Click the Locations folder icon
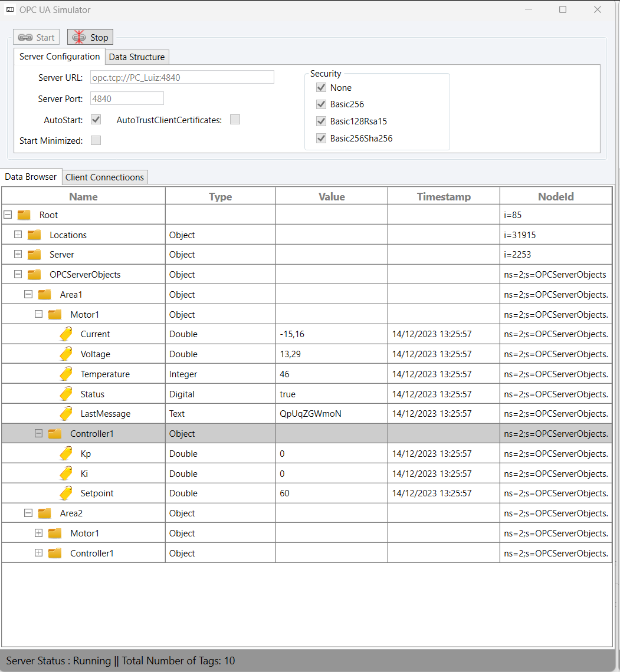This screenshot has width=620, height=672. click(34, 235)
